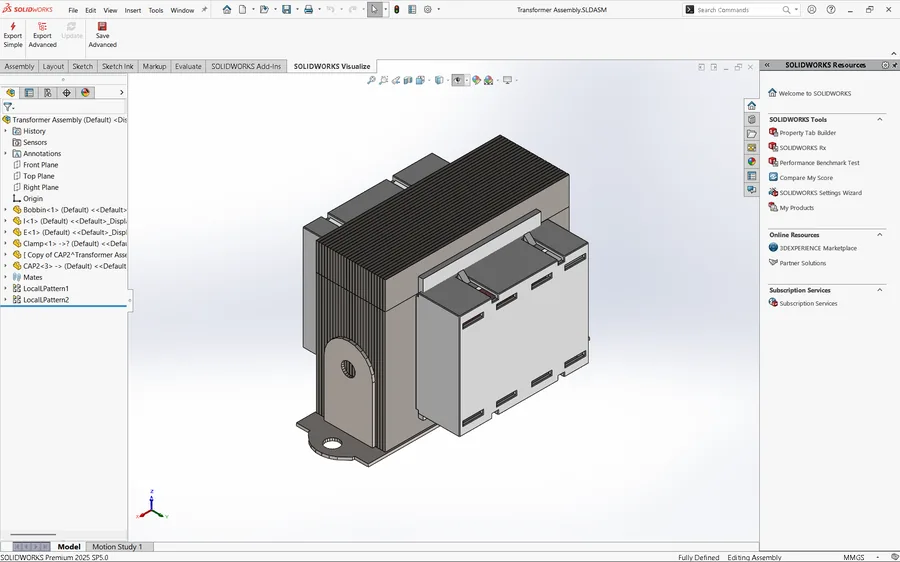900x562 pixels.
Task: Open the Insert menu
Action: (x=133, y=10)
